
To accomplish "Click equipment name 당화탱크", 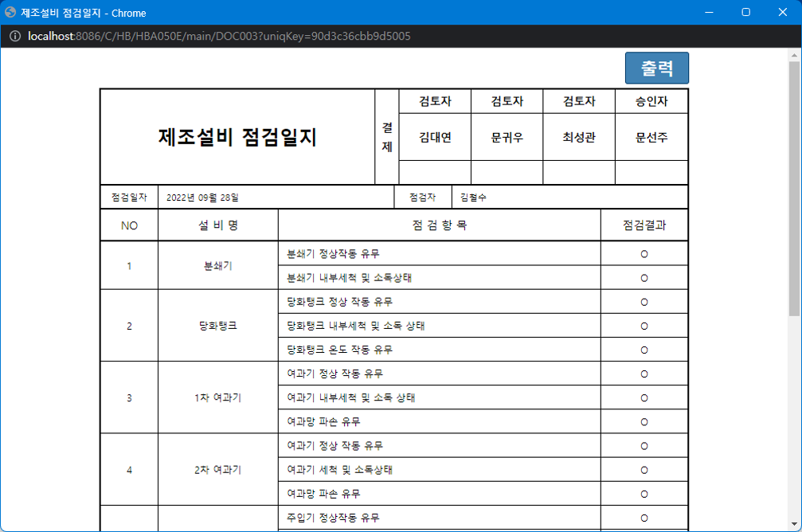I will [x=218, y=326].
